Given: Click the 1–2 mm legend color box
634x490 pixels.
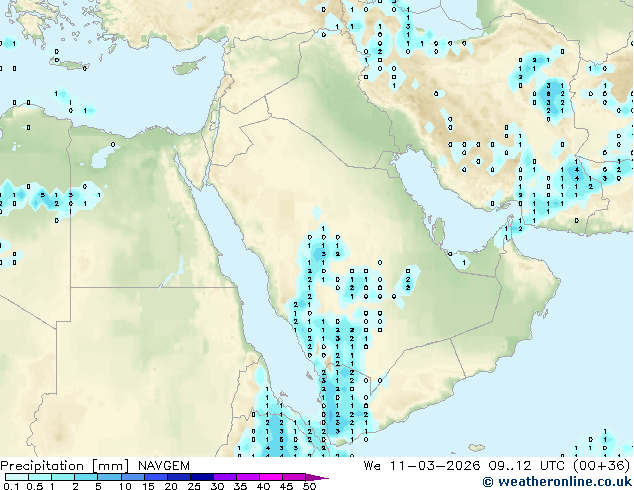Looking at the screenshot, I should (x=63, y=477).
